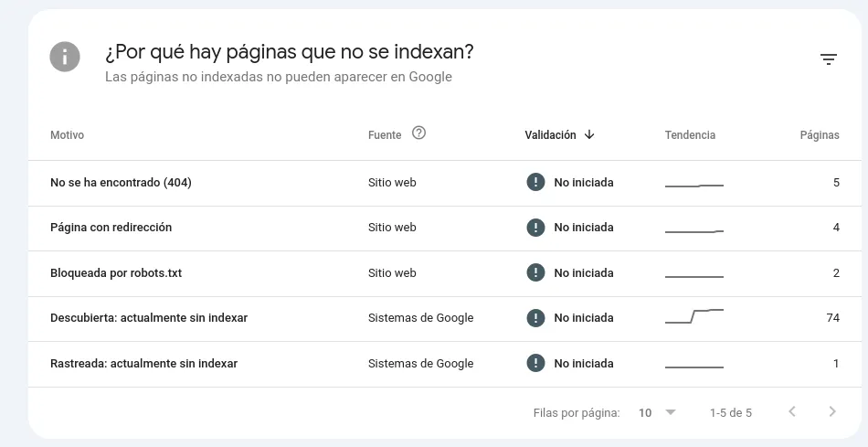Click subtitle Las páginas no indexadas no pueden aparecer
The width and height of the screenshot is (868, 447).
279,77
